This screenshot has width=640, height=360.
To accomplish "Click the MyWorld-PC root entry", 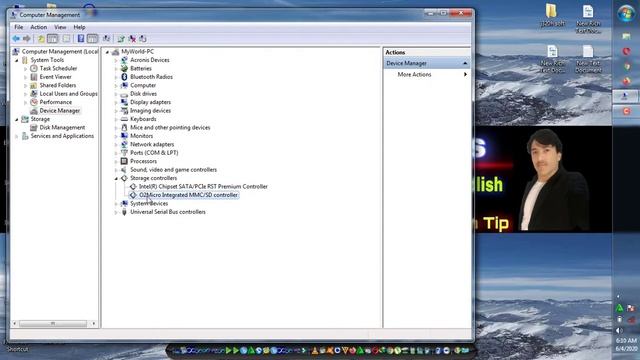I will pyautogui.click(x=138, y=51).
